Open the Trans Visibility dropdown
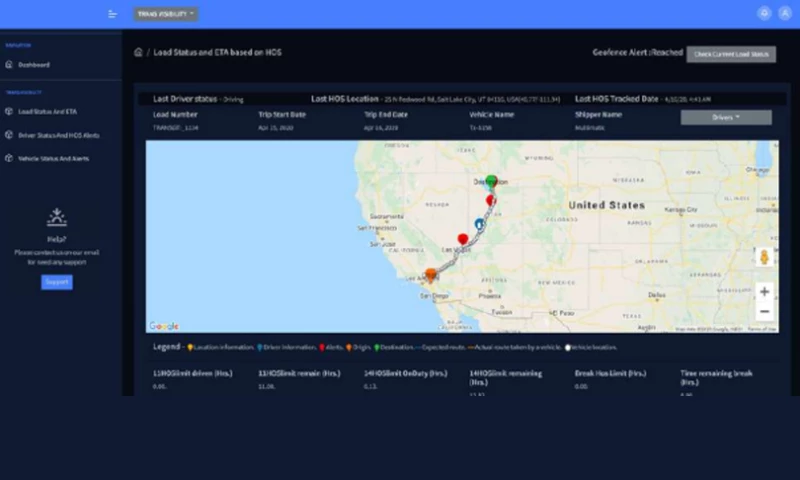Screen dimensions: 800x480 pos(166,14)
